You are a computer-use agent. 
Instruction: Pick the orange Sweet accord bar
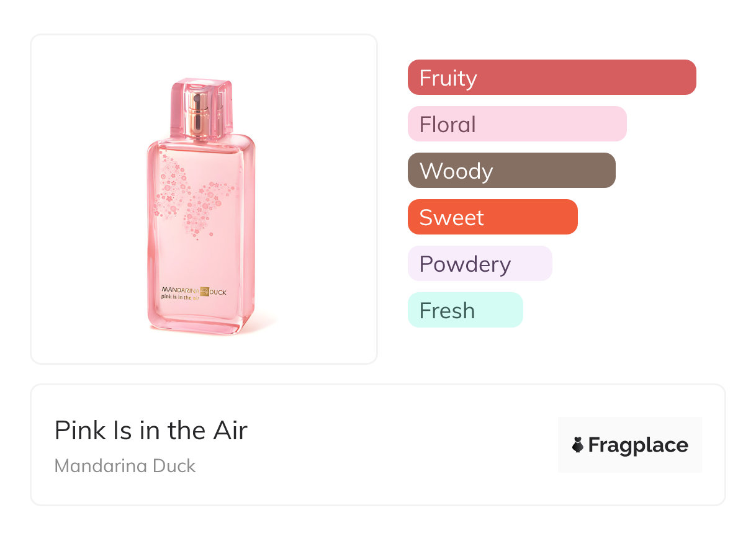tap(492, 217)
